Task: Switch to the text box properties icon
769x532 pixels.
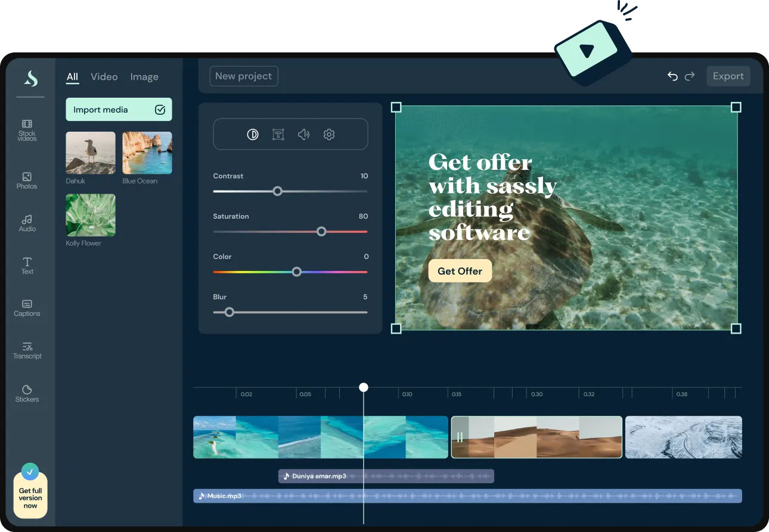Action: tap(278, 135)
